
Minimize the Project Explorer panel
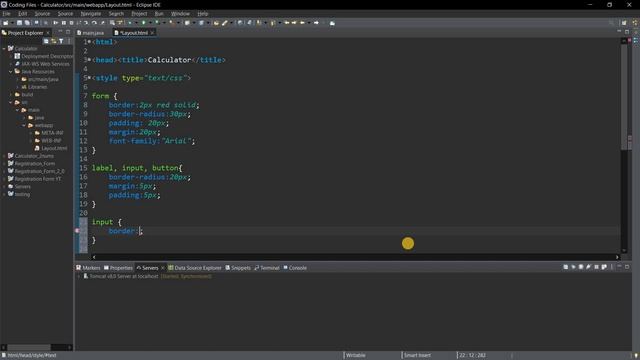tap(60, 32)
